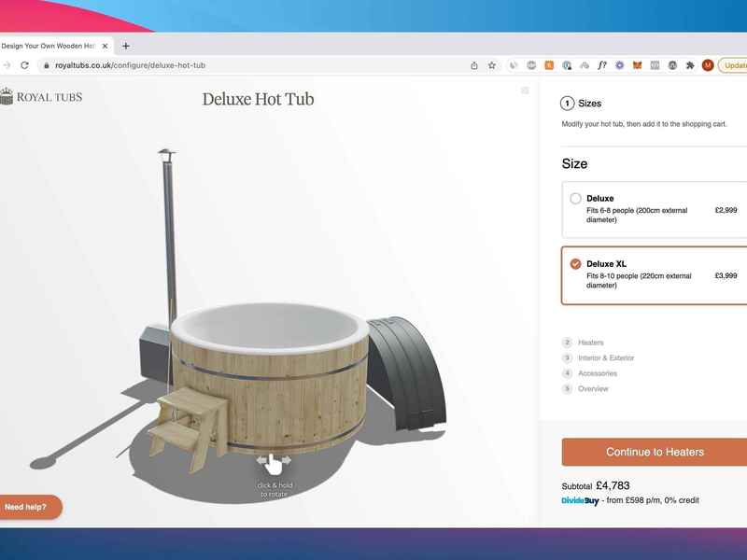Image resolution: width=747 pixels, height=560 pixels.
Task: Reload the page with the refresh icon
Action: (25, 65)
